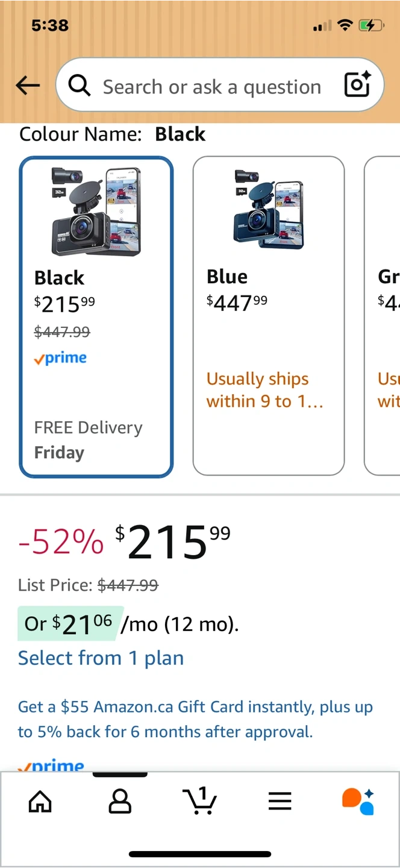This screenshot has height=868, width=400.
Task: Tap the List Price $447.99 text
Action: [88, 585]
